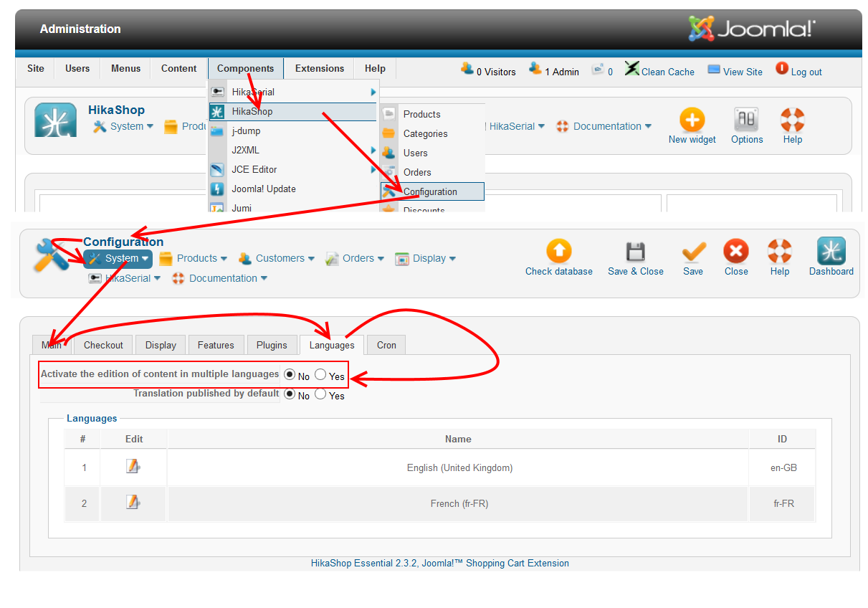This screenshot has height=608, width=868.
Task: Switch to the Languages tab
Action: point(332,345)
